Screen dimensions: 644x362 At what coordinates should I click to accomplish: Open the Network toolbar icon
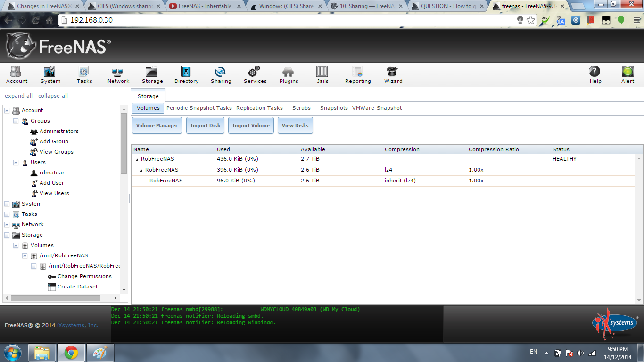[x=118, y=75]
